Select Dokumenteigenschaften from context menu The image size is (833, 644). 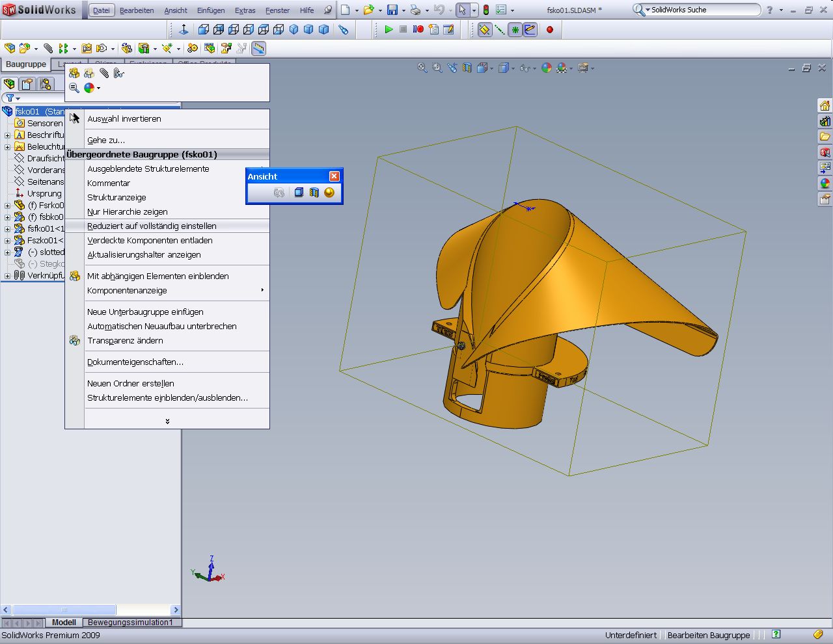(135, 362)
